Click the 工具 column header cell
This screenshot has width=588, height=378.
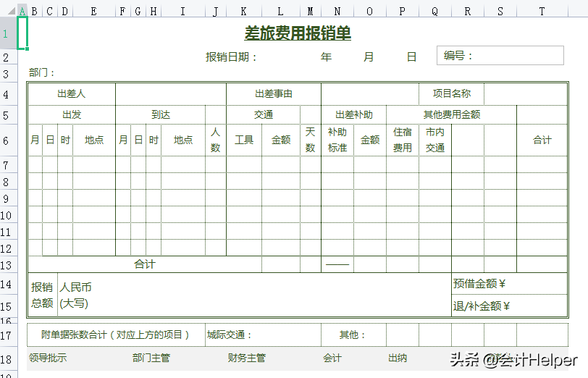(x=244, y=140)
